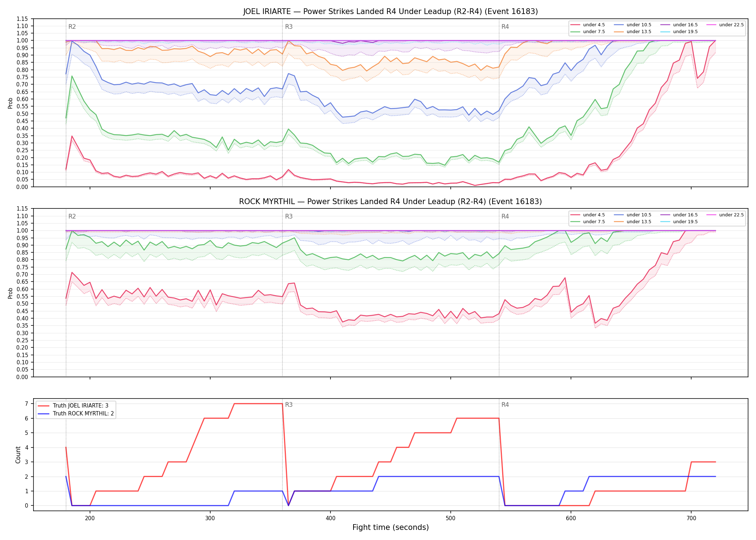The width and height of the screenshot is (756, 540).
Task: Click the 1.15 tick label on JOEL IRIARTE chart
Action: click(x=22, y=19)
